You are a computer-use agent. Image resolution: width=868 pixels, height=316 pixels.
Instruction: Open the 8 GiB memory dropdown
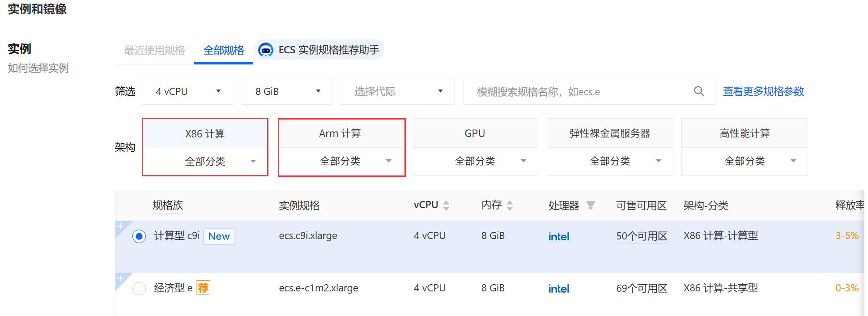[287, 92]
